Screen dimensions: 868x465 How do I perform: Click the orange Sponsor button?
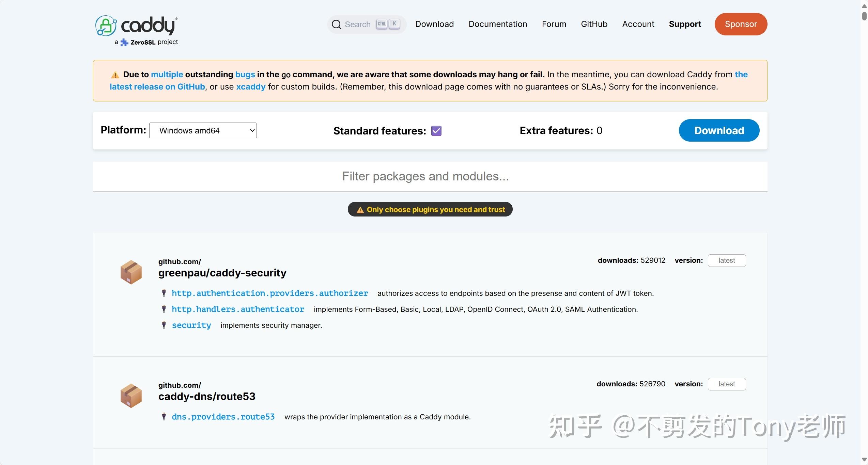pos(741,24)
